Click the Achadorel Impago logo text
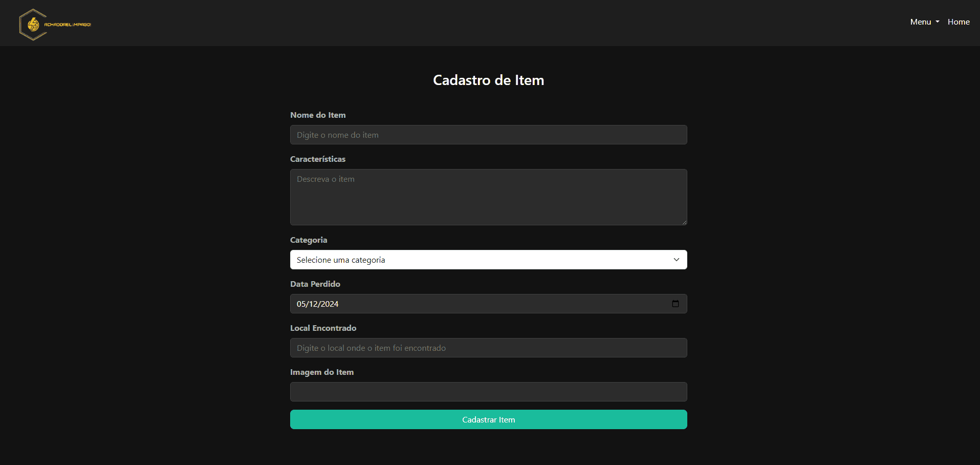The image size is (980, 465). (x=68, y=25)
